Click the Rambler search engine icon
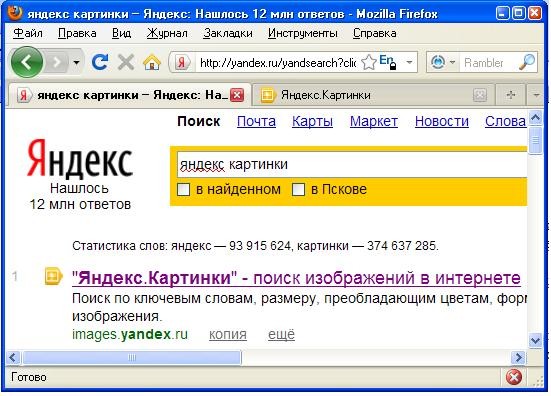 438,63
